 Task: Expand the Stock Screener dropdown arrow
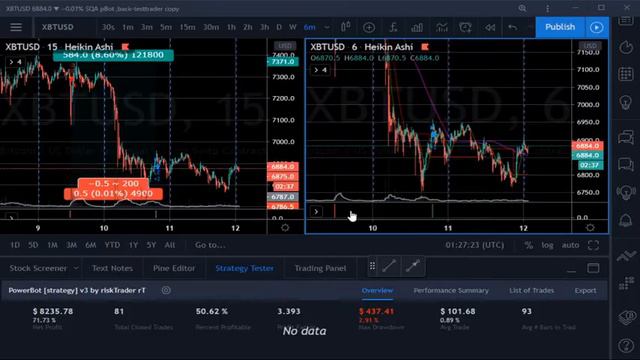click(76, 268)
